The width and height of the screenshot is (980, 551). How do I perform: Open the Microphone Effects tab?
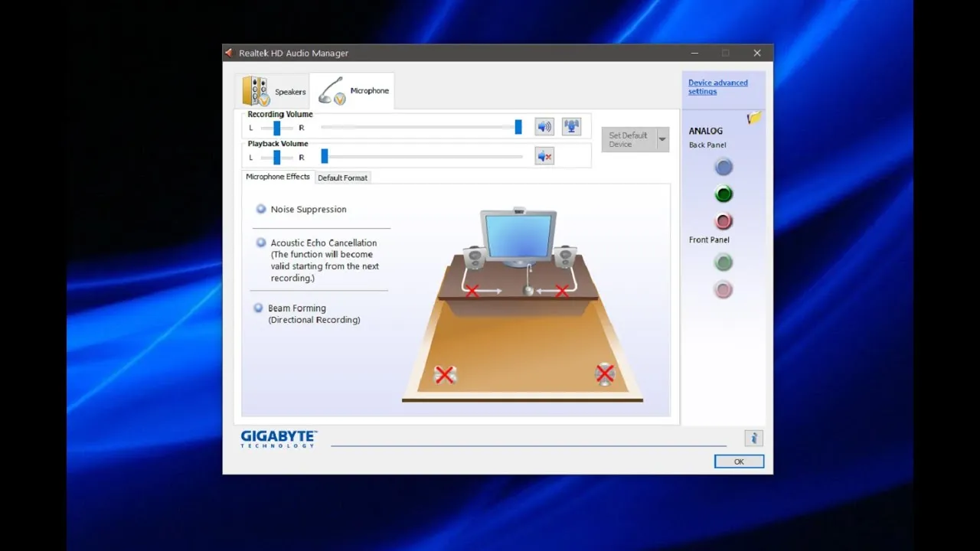coord(278,177)
